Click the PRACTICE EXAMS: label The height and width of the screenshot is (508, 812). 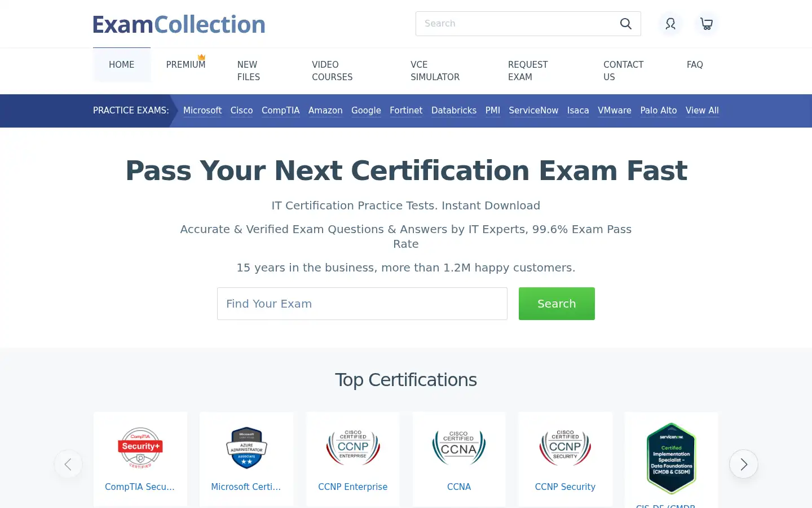pyautogui.click(x=131, y=111)
